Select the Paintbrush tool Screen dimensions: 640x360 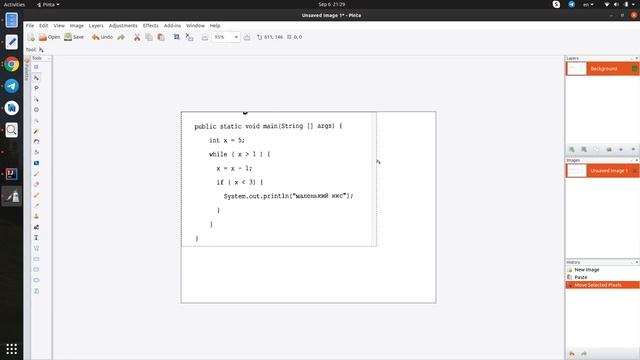pyautogui.click(x=36, y=174)
